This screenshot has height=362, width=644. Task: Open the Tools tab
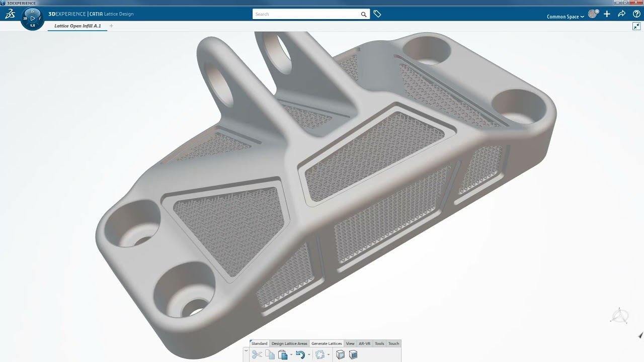(x=379, y=343)
